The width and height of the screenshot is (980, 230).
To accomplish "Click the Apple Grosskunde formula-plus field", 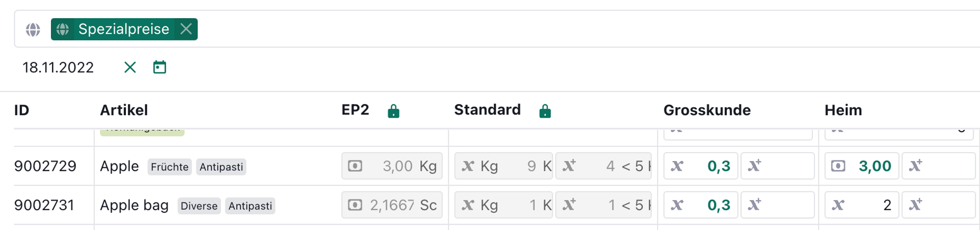I will coord(777,166).
